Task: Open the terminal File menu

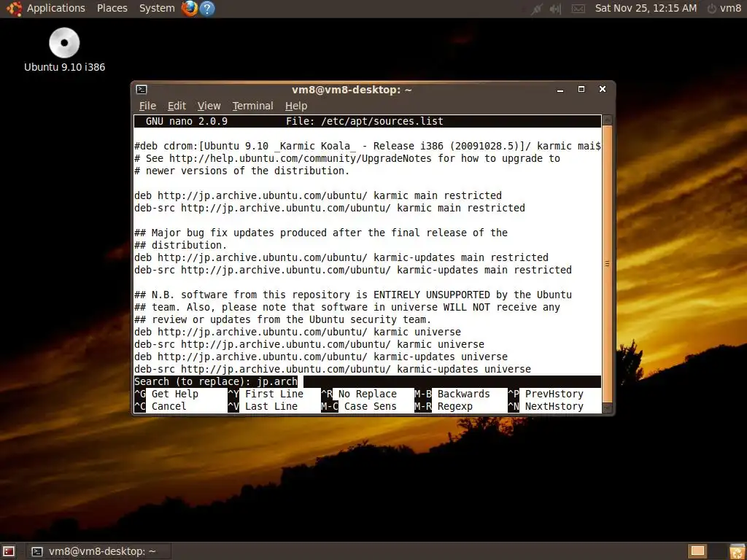Action: coord(147,106)
